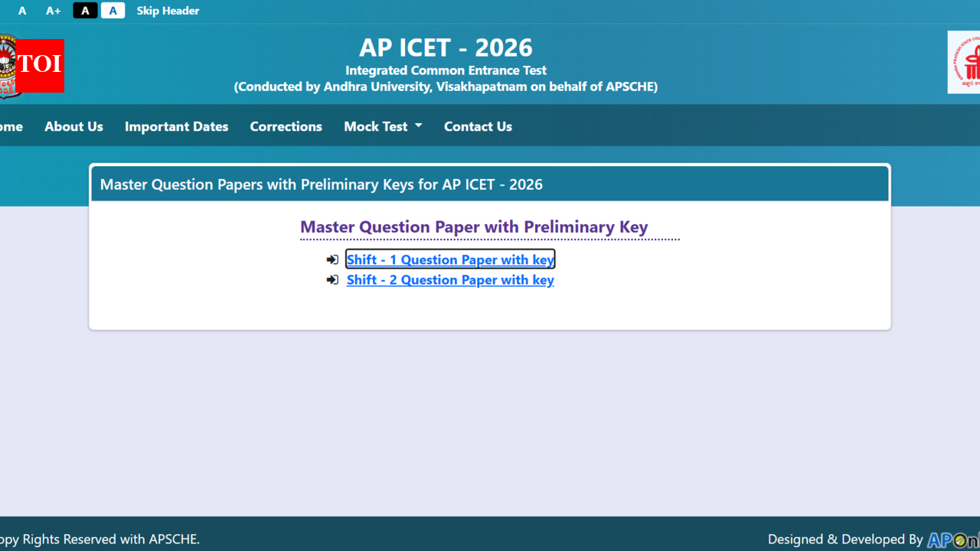
Task: Click 'Designed & Developed By' footer text
Action: tap(845, 540)
